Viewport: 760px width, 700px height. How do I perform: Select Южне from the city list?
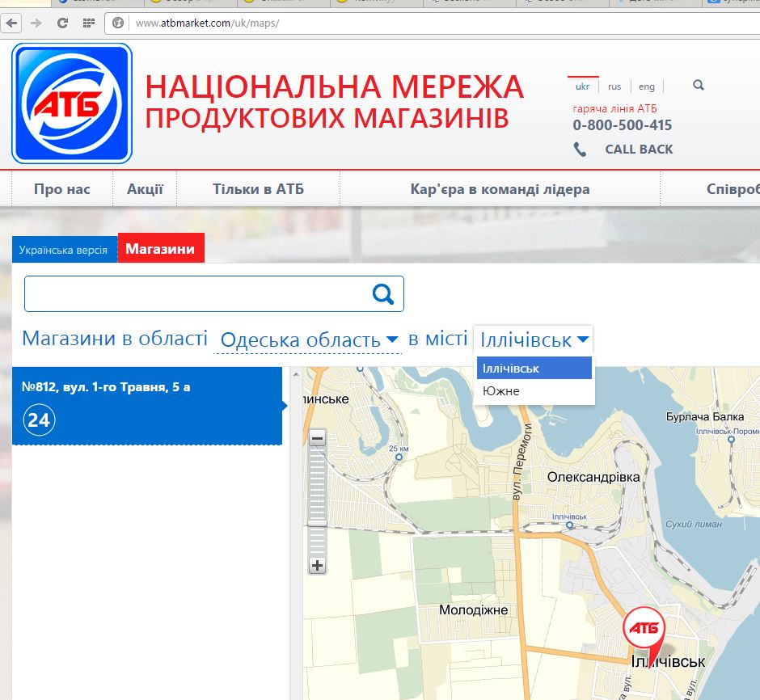pos(501,391)
